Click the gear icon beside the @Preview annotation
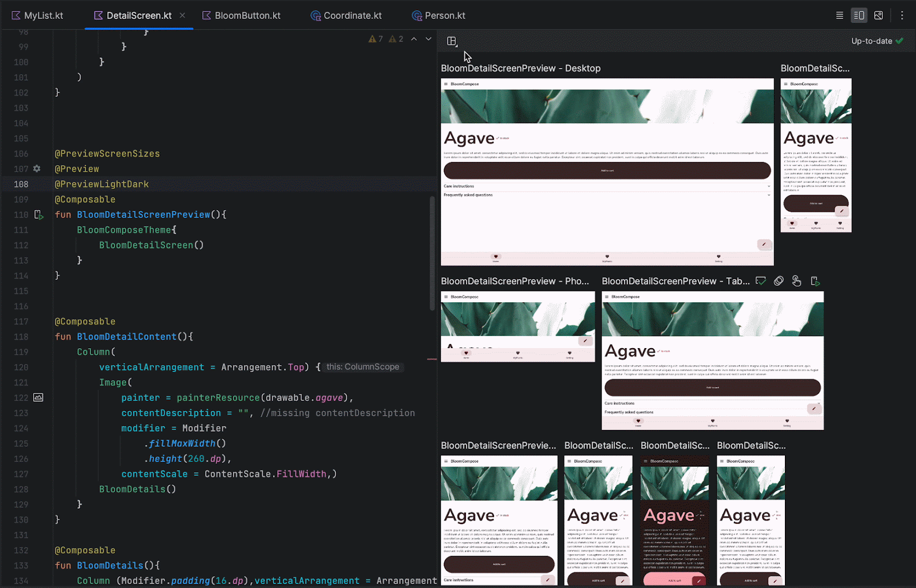 (x=36, y=169)
